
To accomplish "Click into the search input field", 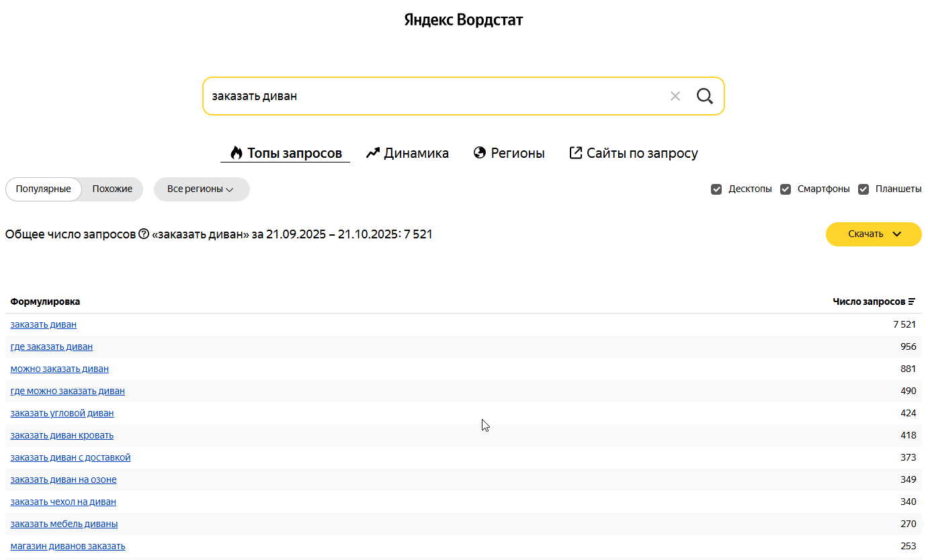I will click(x=430, y=96).
